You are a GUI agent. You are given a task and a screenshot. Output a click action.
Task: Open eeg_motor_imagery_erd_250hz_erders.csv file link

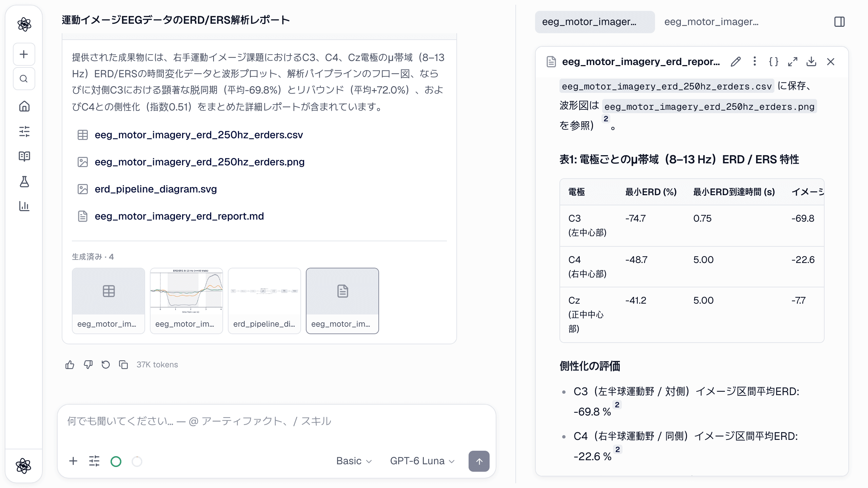coord(199,135)
